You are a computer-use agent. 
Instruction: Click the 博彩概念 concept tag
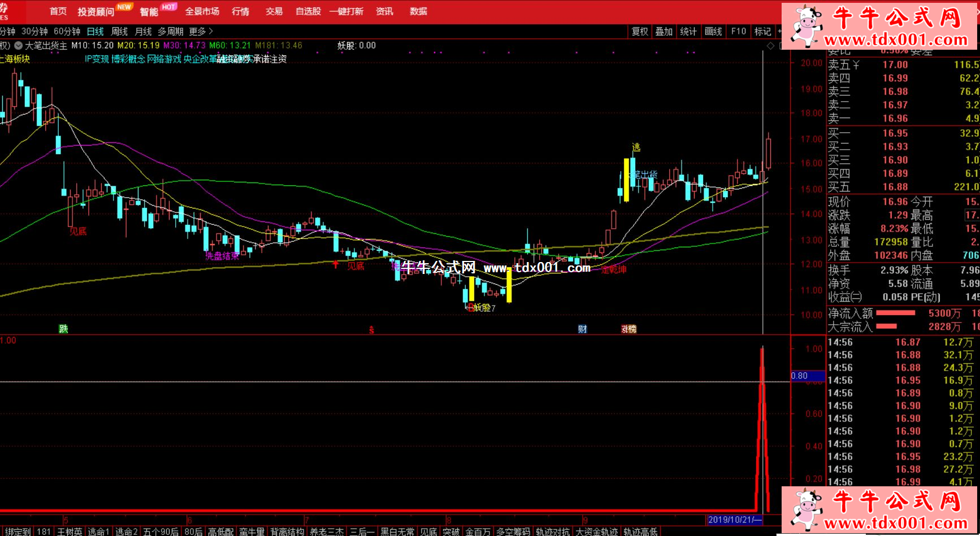pos(128,59)
